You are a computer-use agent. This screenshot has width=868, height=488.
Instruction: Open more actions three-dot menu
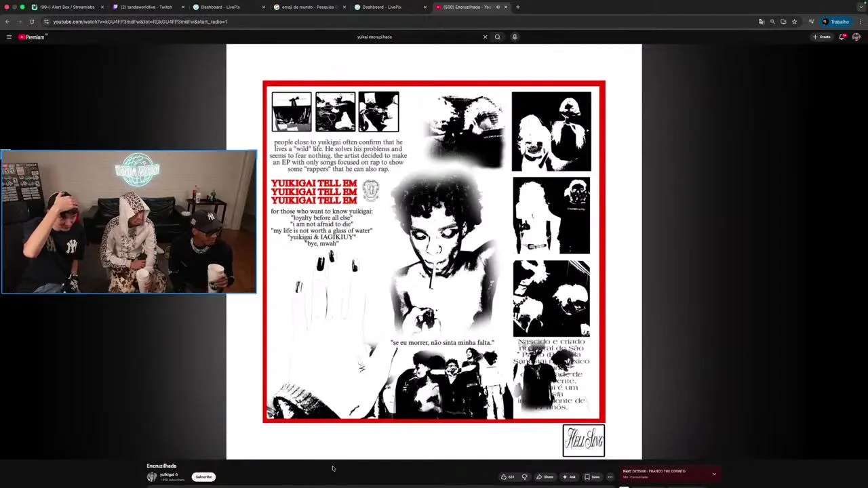(x=610, y=477)
